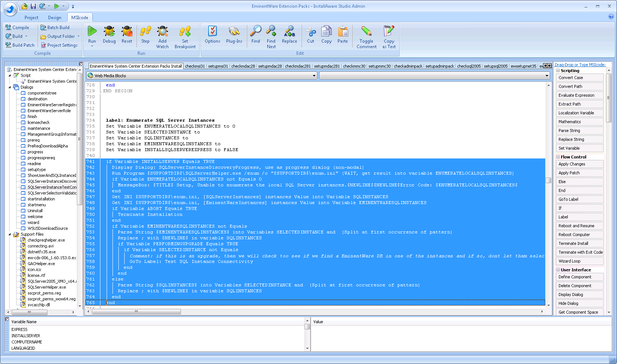Cut the selected script lines
This screenshot has width=617, height=364.
310,35
